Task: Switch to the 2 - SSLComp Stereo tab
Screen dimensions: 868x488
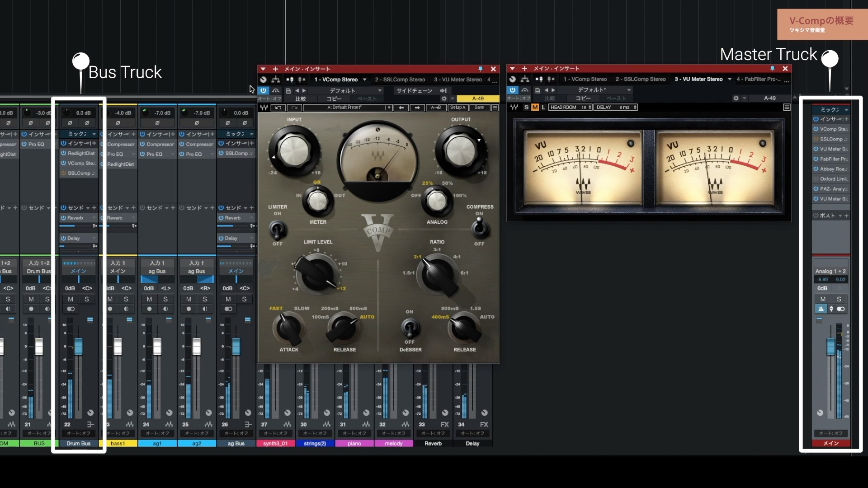Action: point(400,80)
